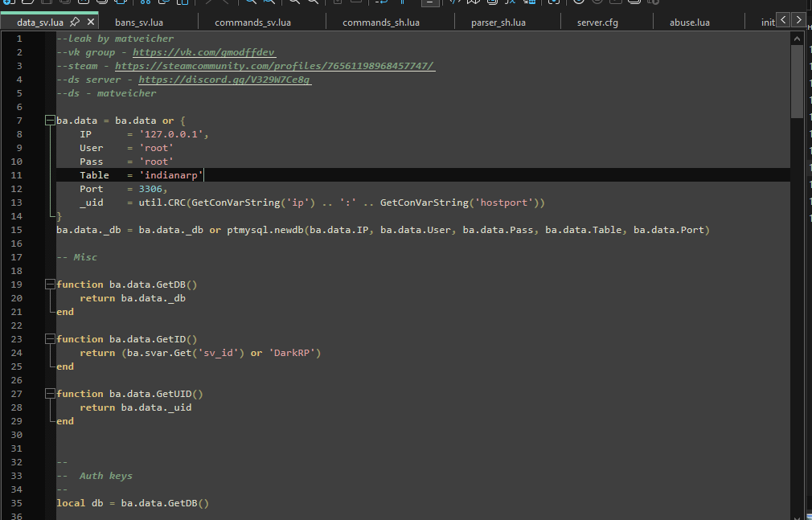Follow the steamcommunity profile link
This screenshot has width=812, height=520.
274,66
